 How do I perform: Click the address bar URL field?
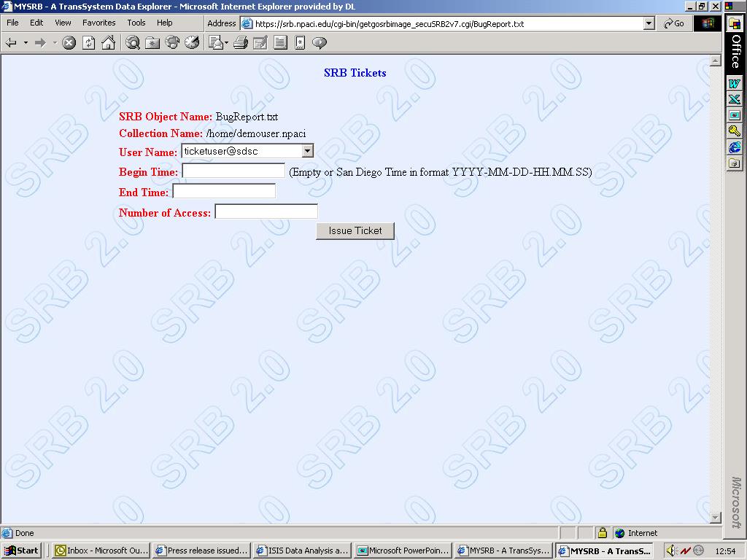click(x=448, y=24)
